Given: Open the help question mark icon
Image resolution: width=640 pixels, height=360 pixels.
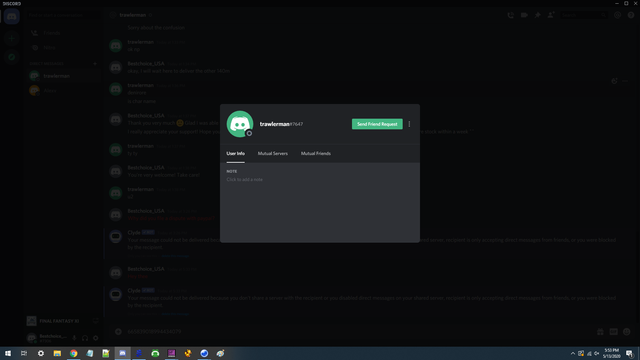Looking at the screenshot, I should pyautogui.click(x=631, y=15).
